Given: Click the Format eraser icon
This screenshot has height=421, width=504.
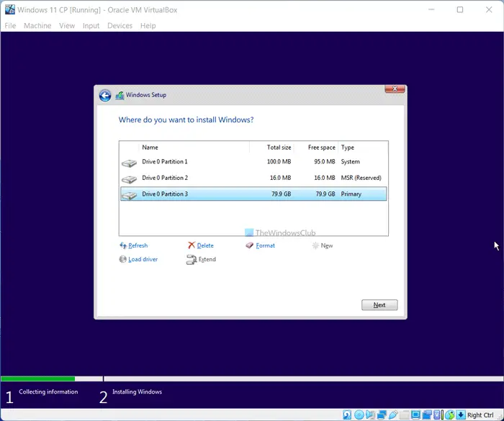Looking at the screenshot, I should point(250,245).
